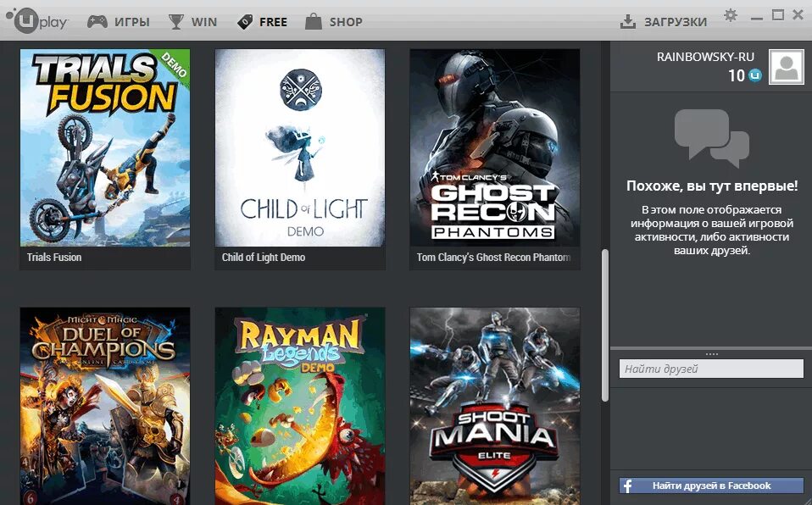Viewport: 812px width, 505px height.
Task: Click the Найти друзей search field
Action: [711, 369]
